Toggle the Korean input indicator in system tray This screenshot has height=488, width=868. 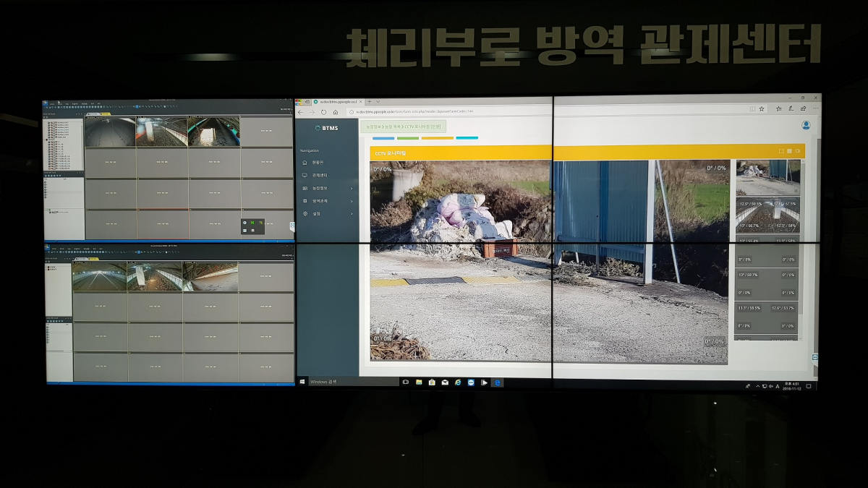tap(777, 385)
